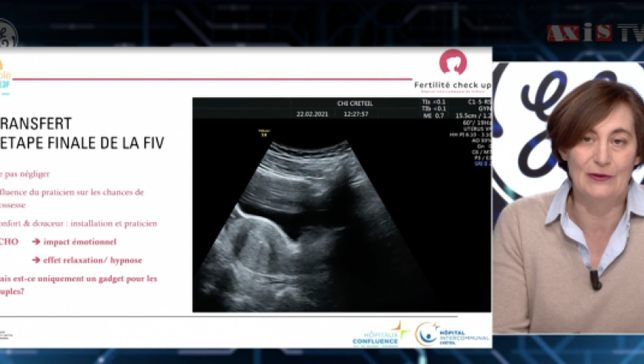The height and width of the screenshot is (364, 644).
Task: Click the 'UTERUS' preset label
Action: click(x=472, y=129)
